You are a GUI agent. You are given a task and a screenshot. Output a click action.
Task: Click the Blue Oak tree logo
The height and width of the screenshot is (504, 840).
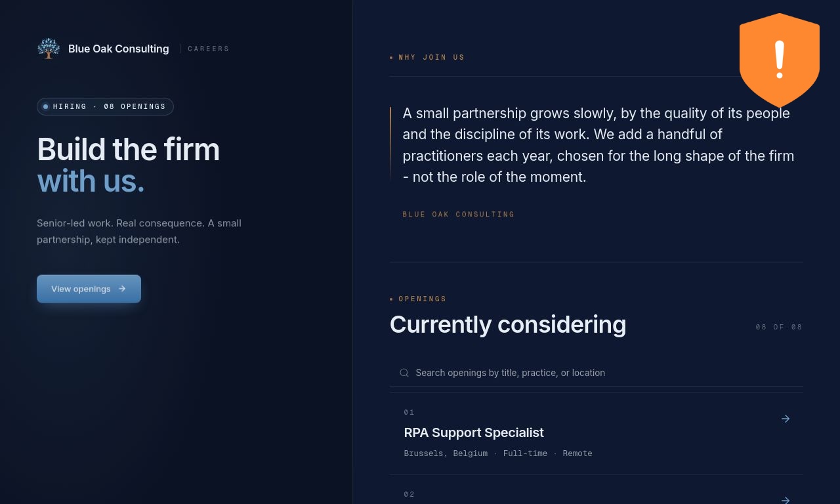click(49, 49)
